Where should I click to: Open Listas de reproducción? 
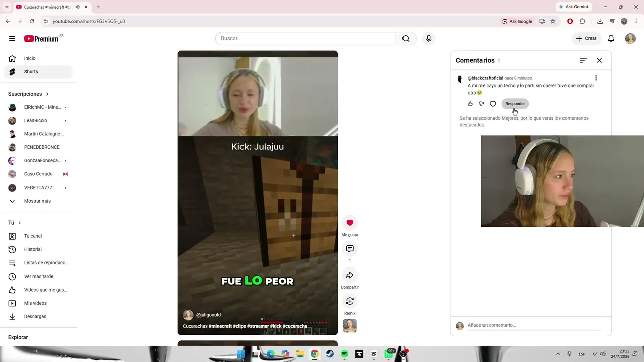pyautogui.click(x=38, y=263)
